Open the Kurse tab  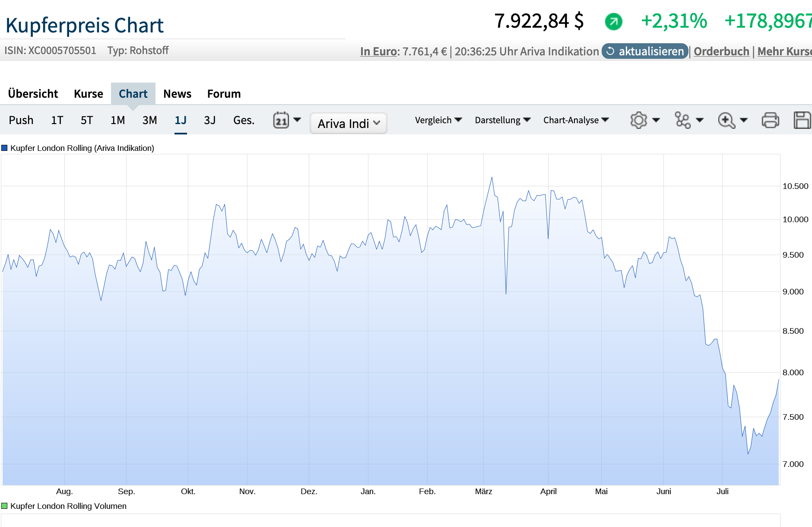(89, 93)
